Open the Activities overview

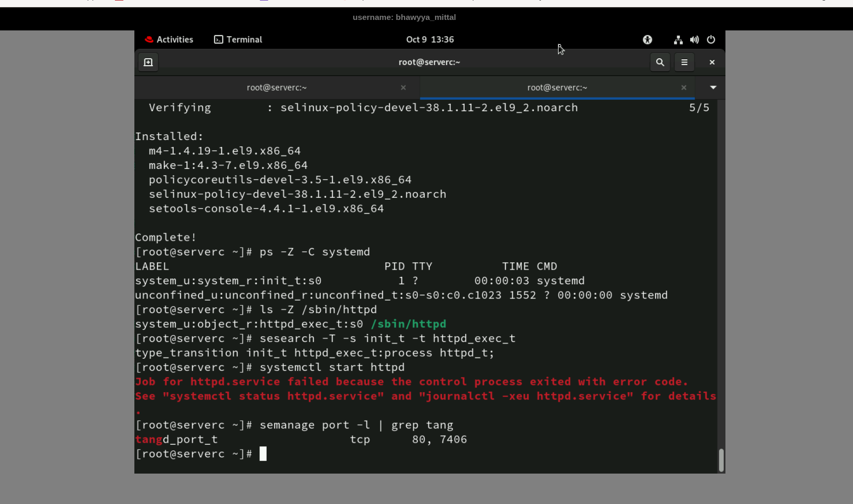169,39
